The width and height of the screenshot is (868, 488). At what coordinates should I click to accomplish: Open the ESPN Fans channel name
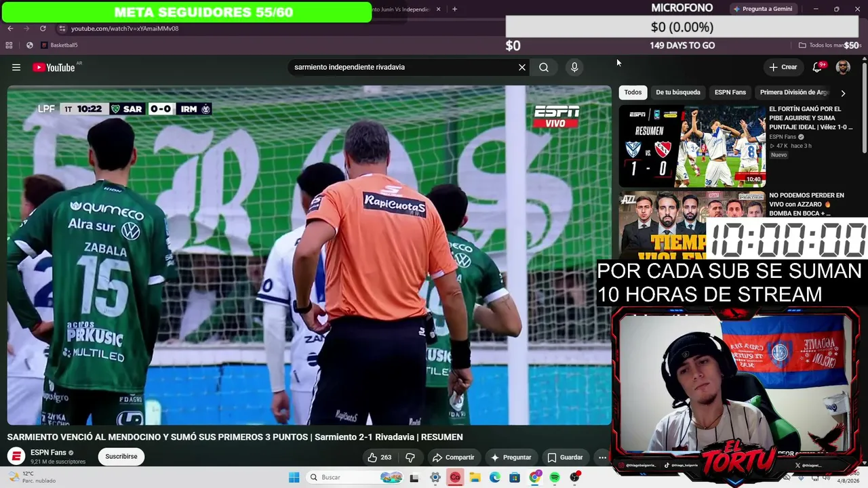(x=48, y=453)
